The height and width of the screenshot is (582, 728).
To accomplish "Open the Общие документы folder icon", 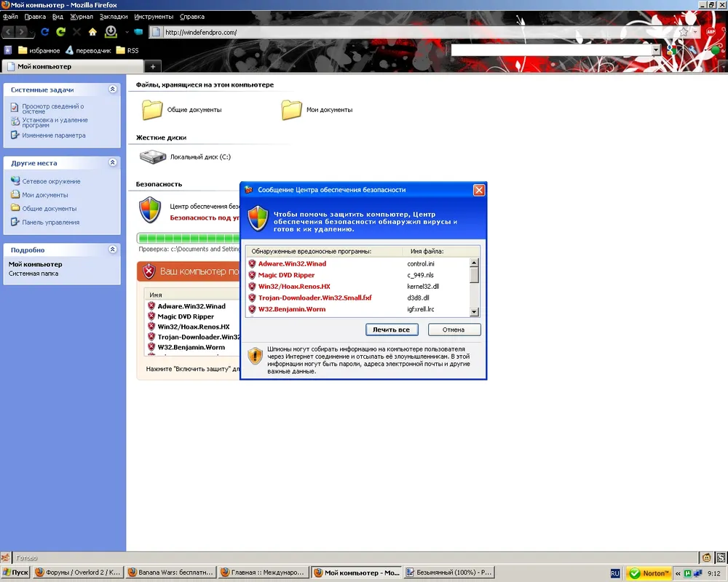I will (x=152, y=110).
